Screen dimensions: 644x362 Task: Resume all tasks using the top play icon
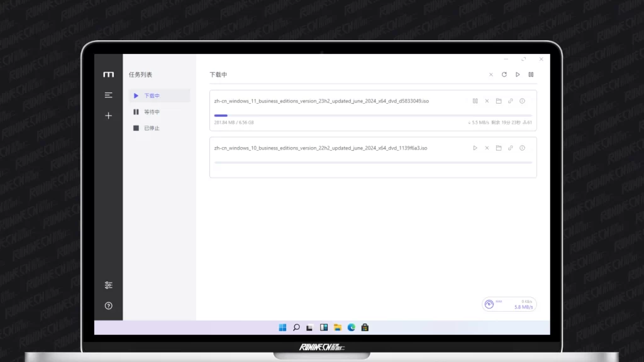(x=518, y=75)
